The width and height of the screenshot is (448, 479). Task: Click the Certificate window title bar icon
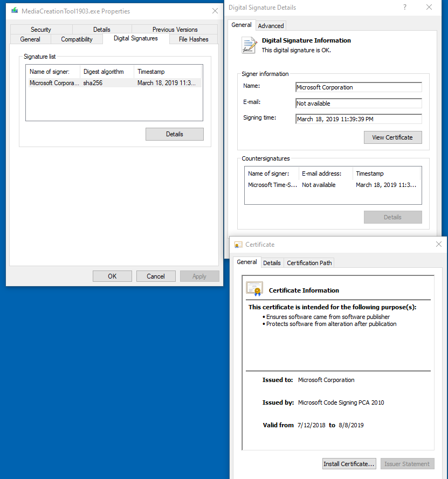coord(238,245)
